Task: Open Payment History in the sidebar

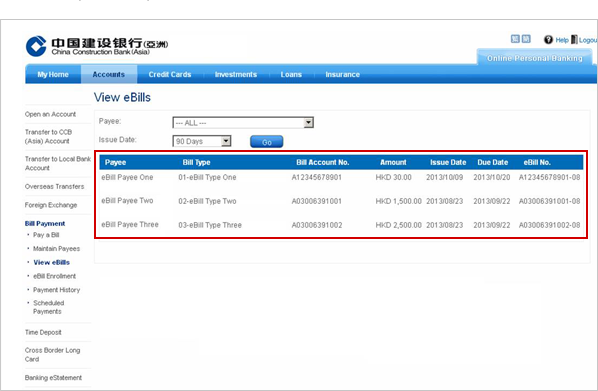Action: pos(56,290)
